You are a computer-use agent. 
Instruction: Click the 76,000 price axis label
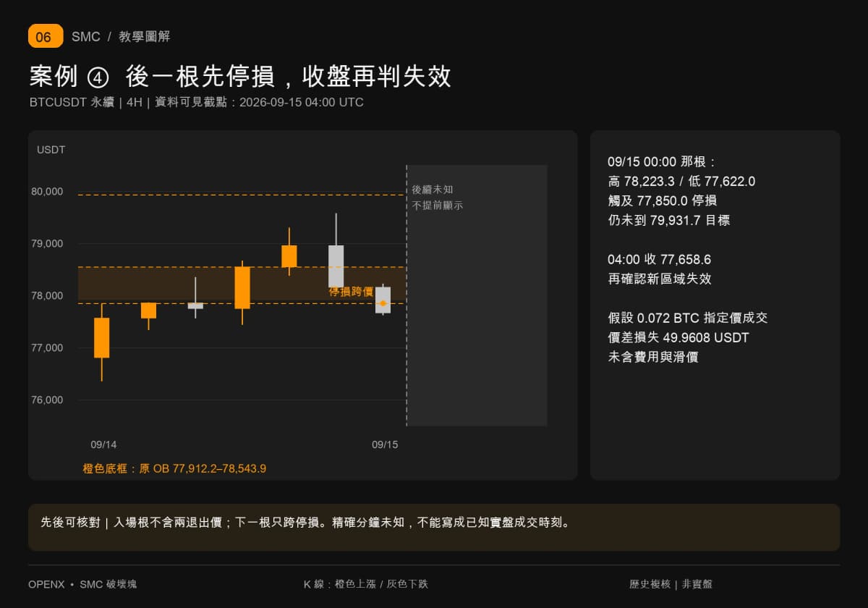click(x=47, y=400)
